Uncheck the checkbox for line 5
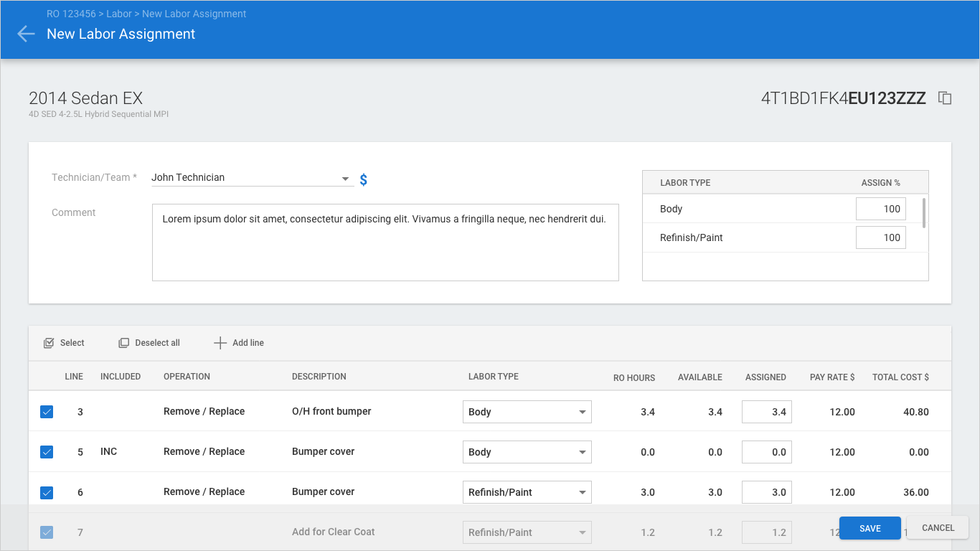 click(47, 452)
